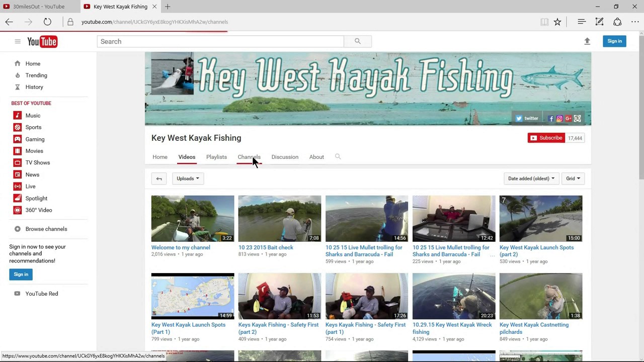Open Browse channels link
Screen dimensions: 644x362
pyautogui.click(x=46, y=229)
